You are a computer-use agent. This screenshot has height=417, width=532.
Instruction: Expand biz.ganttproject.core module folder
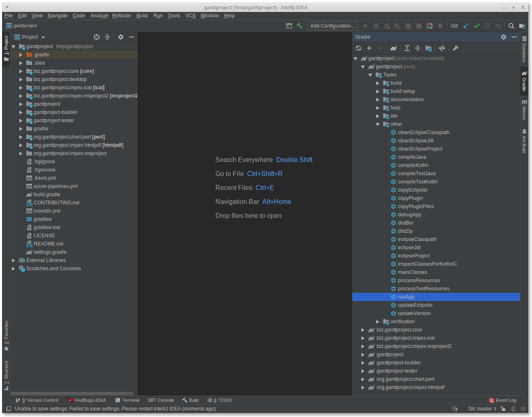[x=21, y=71]
